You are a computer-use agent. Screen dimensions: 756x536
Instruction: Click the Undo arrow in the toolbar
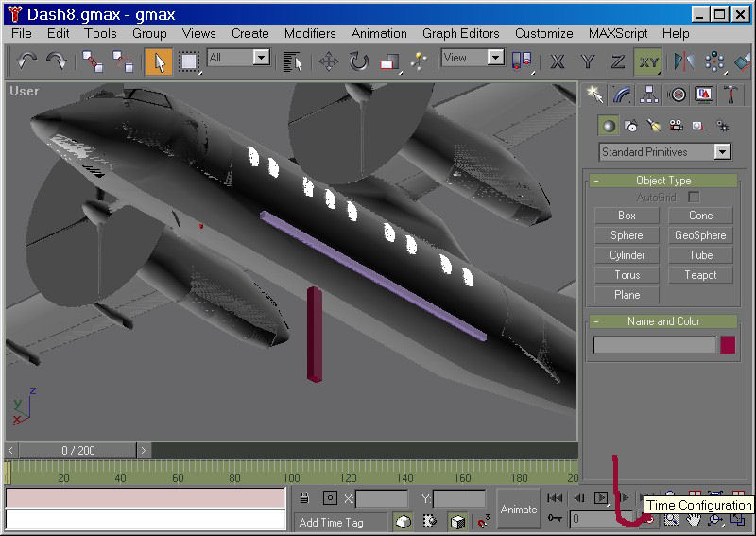point(26,61)
